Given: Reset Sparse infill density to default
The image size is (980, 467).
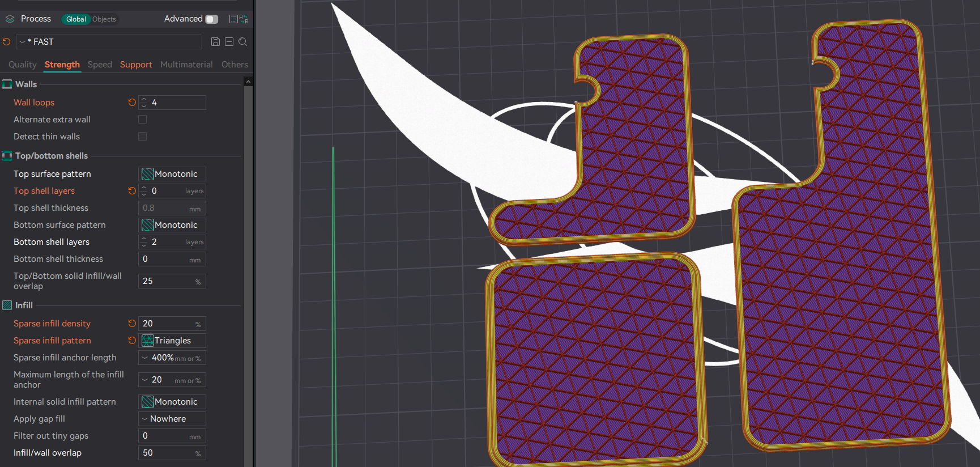Looking at the screenshot, I should point(132,324).
